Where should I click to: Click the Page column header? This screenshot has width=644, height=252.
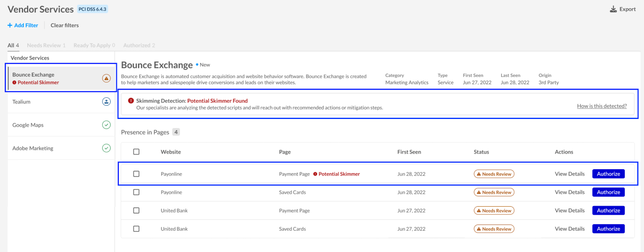(285, 152)
